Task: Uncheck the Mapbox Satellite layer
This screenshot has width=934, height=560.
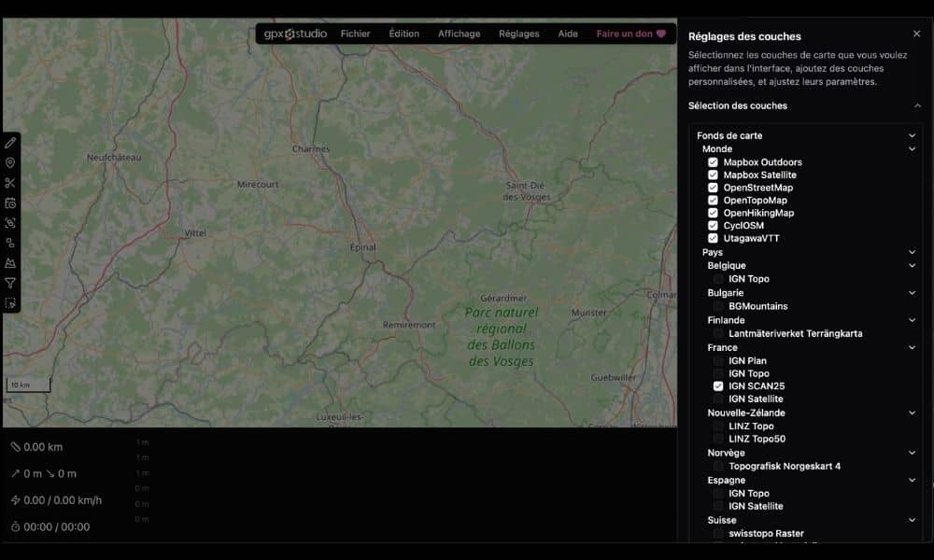Action: coord(713,175)
